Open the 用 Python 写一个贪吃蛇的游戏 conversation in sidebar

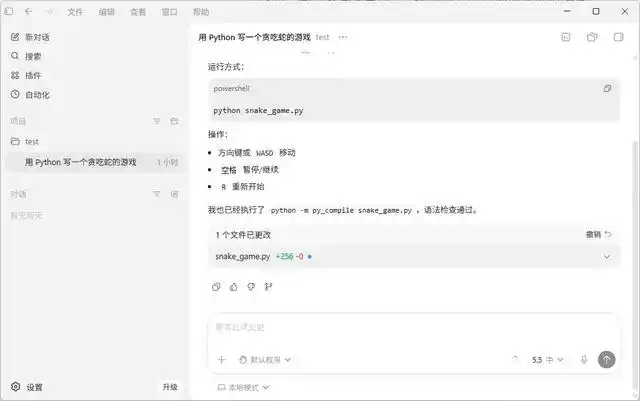coord(95,162)
